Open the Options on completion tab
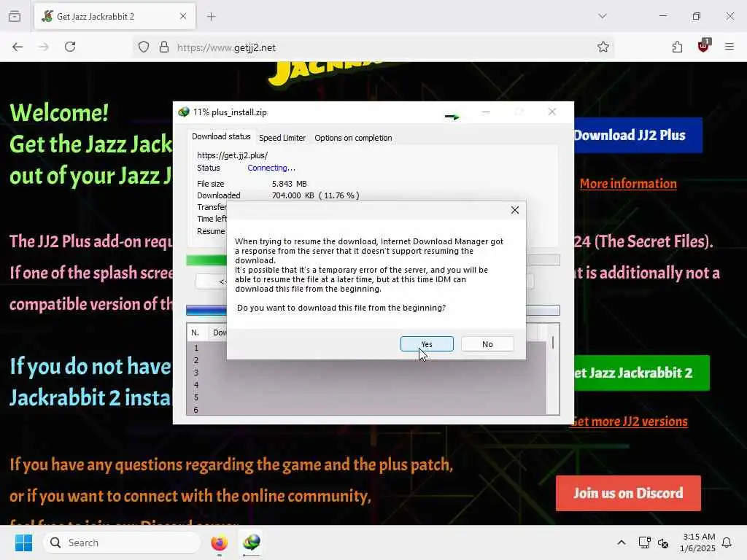This screenshot has width=747, height=560. pos(353,138)
